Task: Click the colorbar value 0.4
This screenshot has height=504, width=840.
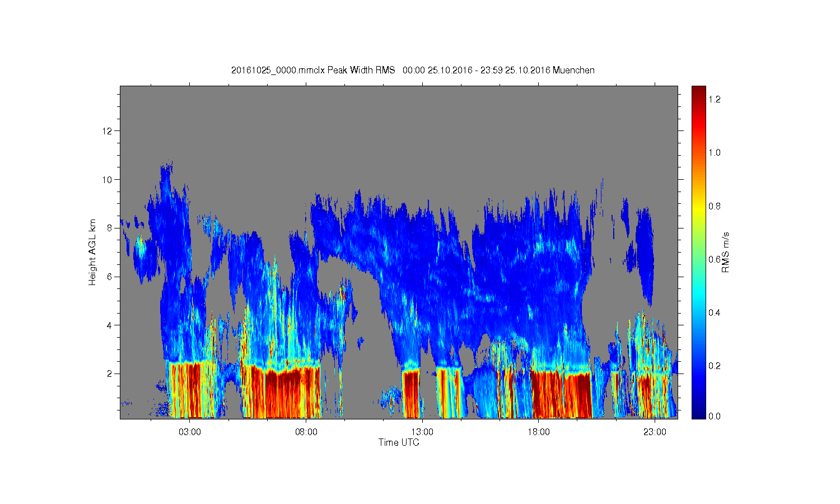Action: pyautogui.click(x=714, y=312)
